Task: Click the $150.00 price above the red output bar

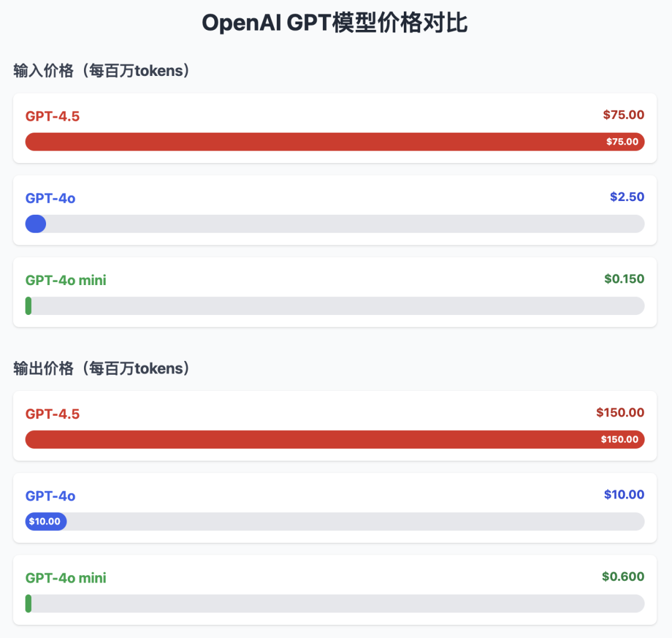Action: [620, 413]
